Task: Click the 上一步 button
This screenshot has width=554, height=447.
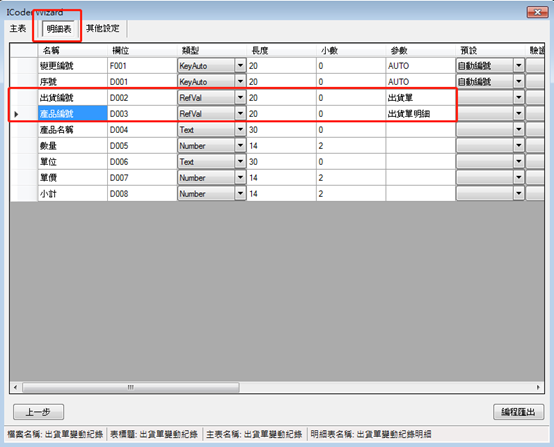Action: tap(39, 412)
